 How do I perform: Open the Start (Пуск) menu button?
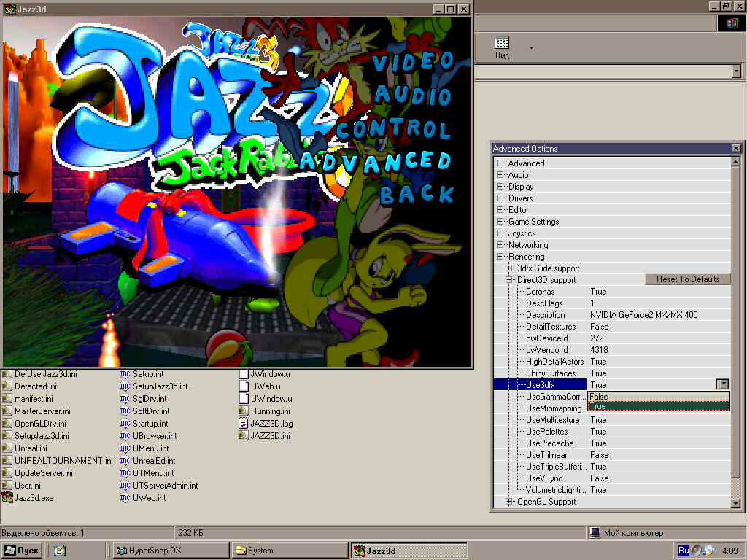point(22,551)
